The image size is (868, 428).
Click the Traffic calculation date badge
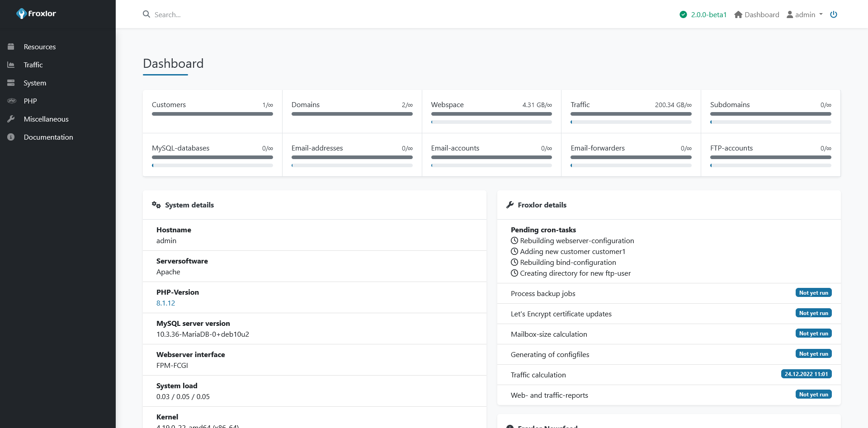(806, 374)
